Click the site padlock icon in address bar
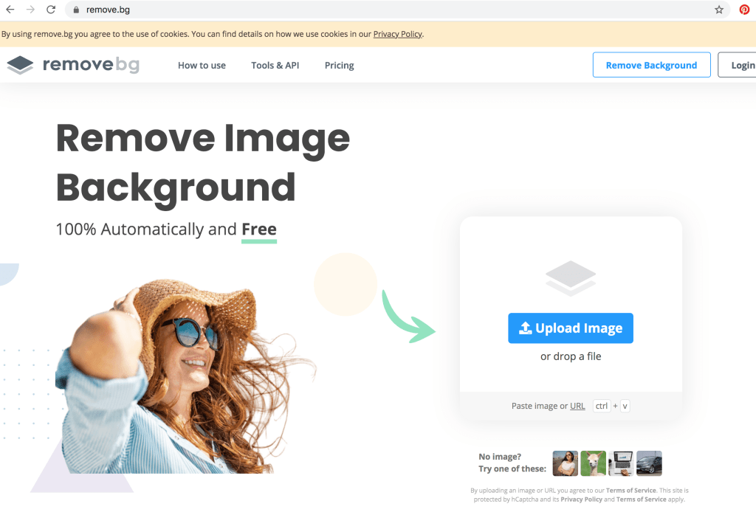 75,10
